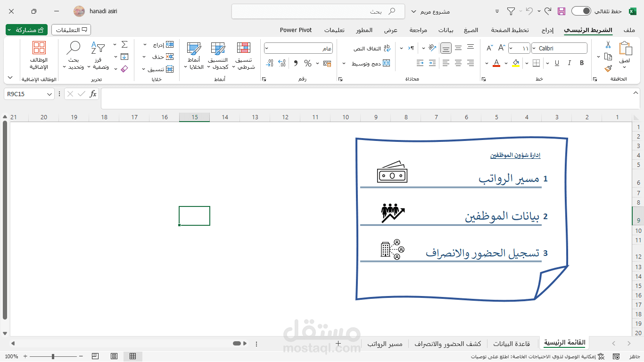
Task: Click the Decrease Indent icon
Action: click(433, 63)
